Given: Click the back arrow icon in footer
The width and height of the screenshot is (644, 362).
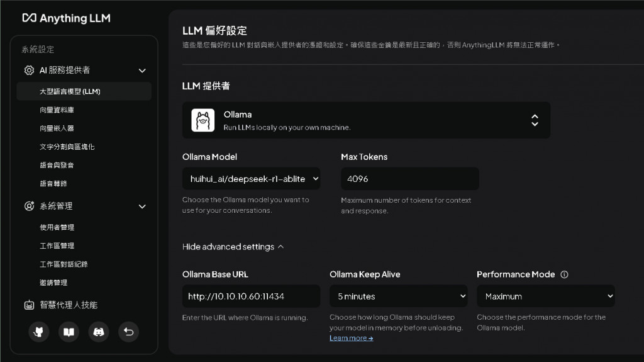Looking at the screenshot, I should [128, 332].
